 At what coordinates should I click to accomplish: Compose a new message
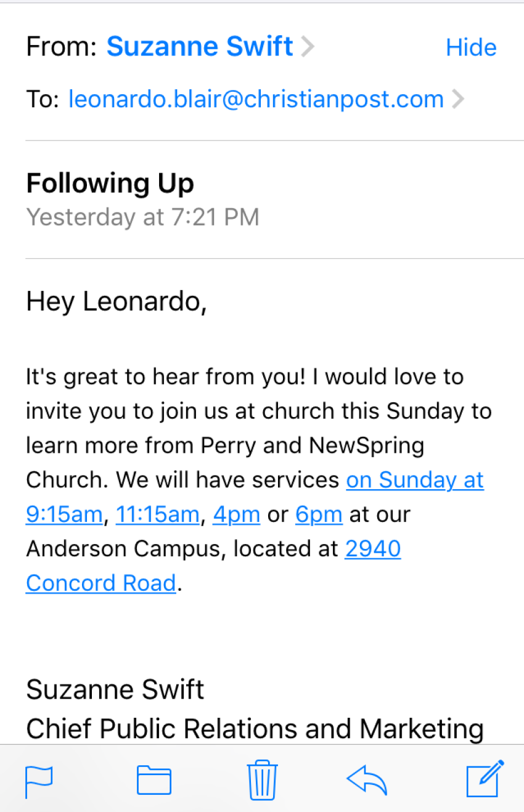[485, 779]
